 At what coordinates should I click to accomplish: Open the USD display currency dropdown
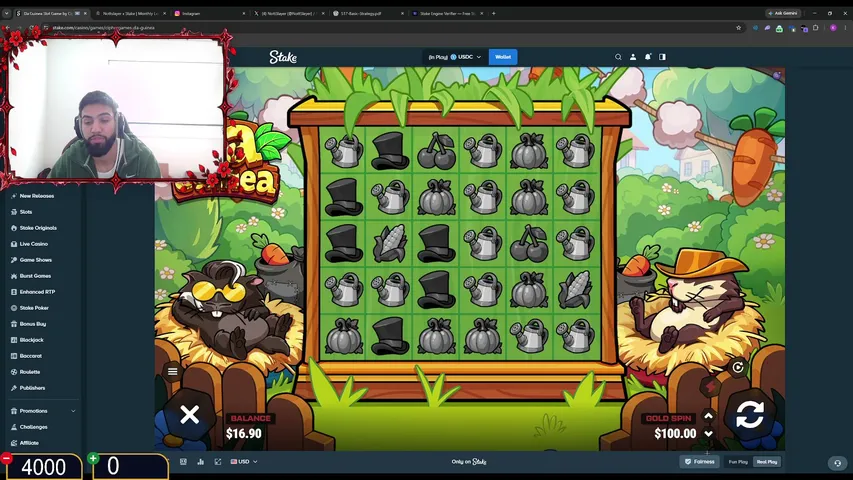[x=244, y=461]
